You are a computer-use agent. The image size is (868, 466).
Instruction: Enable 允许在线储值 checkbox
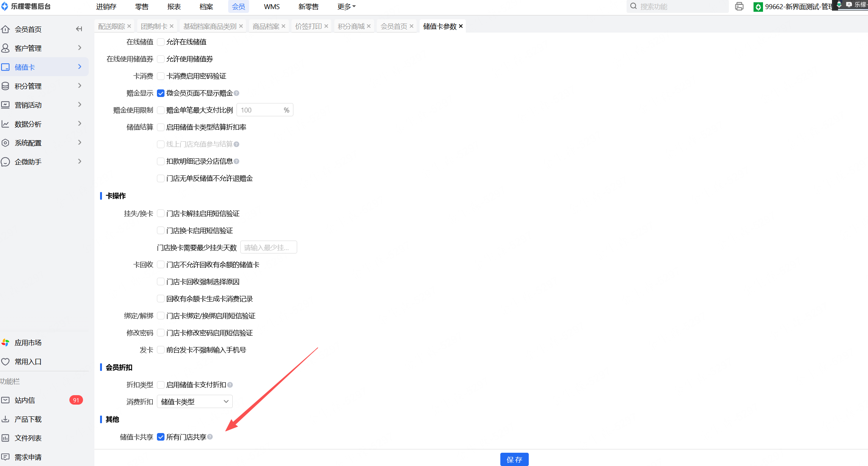[x=161, y=42]
